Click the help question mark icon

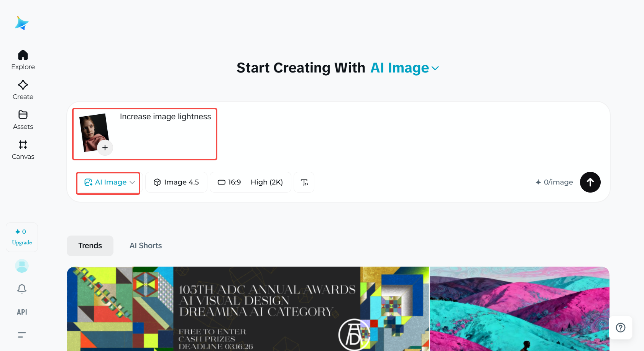620,328
